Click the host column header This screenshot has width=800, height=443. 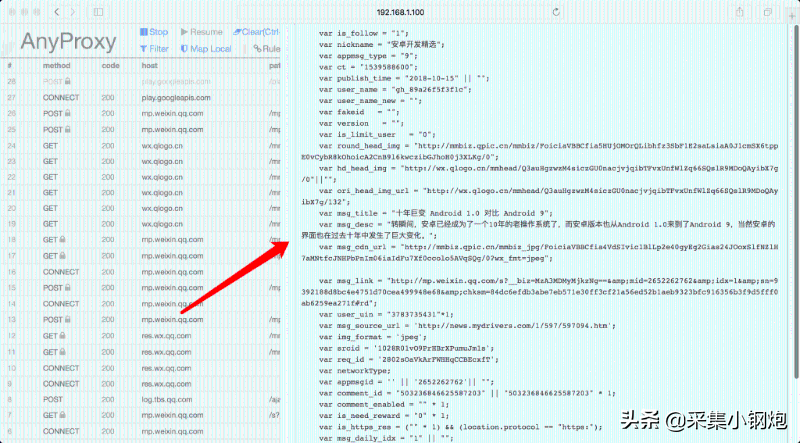[149, 65]
